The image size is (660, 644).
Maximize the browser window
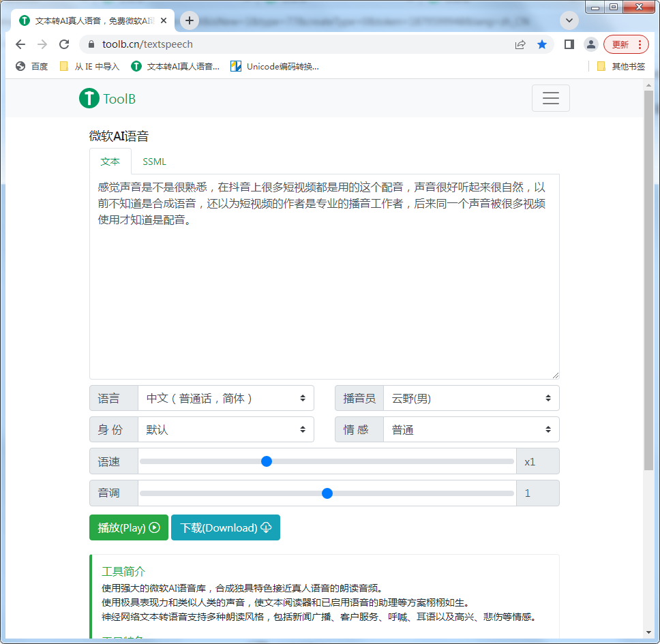click(614, 7)
